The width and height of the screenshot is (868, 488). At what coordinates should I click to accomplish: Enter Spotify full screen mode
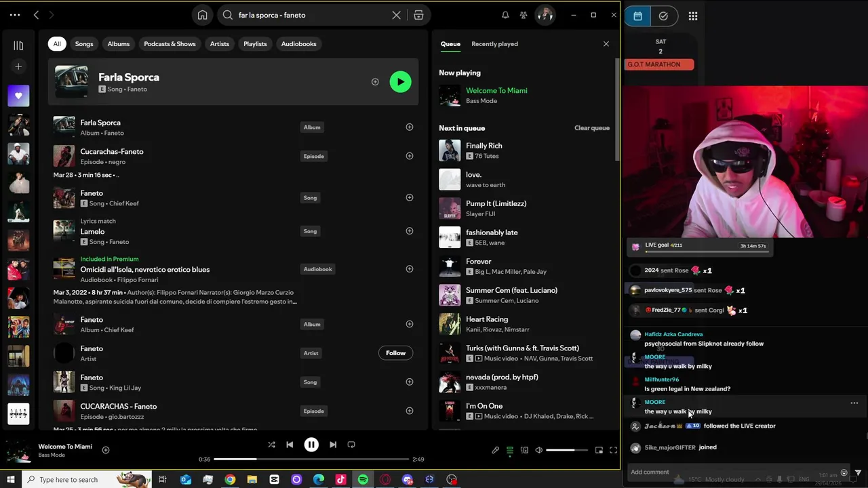coord(613,450)
